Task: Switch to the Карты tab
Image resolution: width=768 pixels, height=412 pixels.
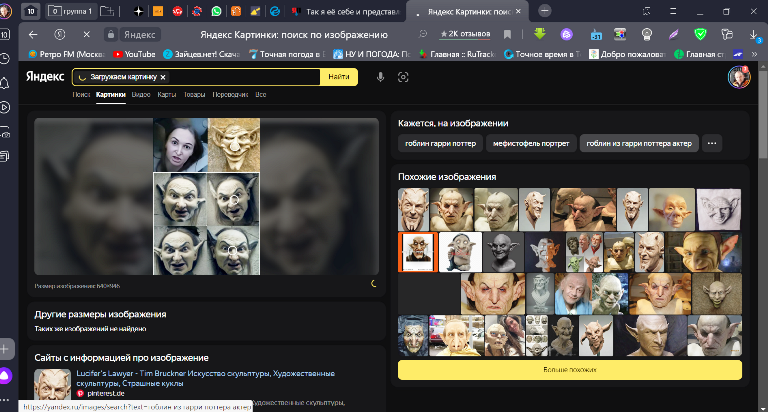Action: point(167,95)
